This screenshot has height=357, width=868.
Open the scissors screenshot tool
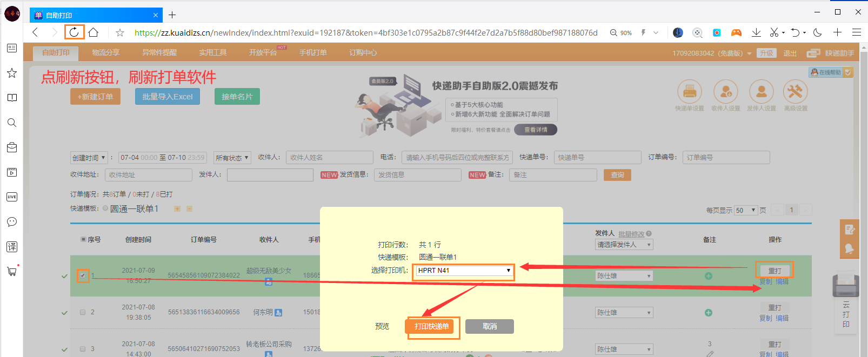click(774, 32)
